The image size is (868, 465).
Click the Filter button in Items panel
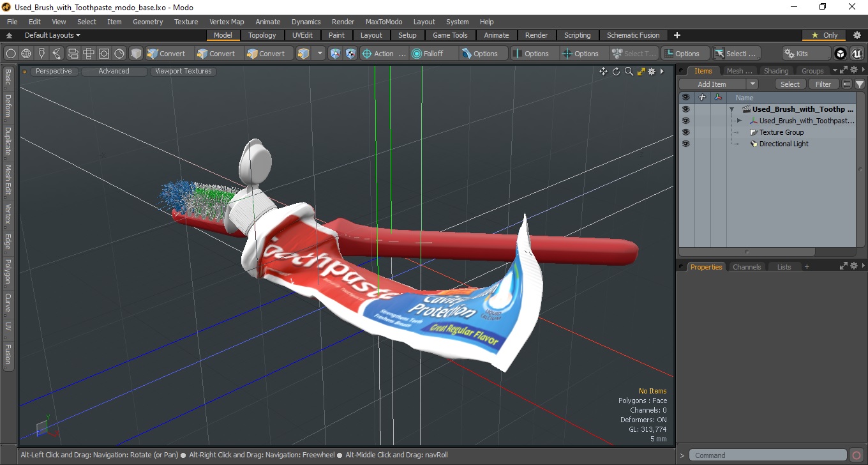coord(824,84)
